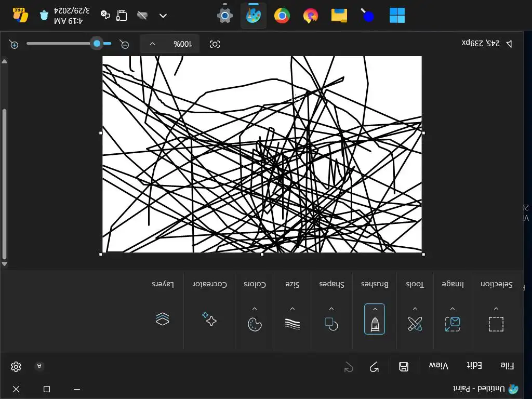Open Paint settings gear icon

[x=16, y=367]
